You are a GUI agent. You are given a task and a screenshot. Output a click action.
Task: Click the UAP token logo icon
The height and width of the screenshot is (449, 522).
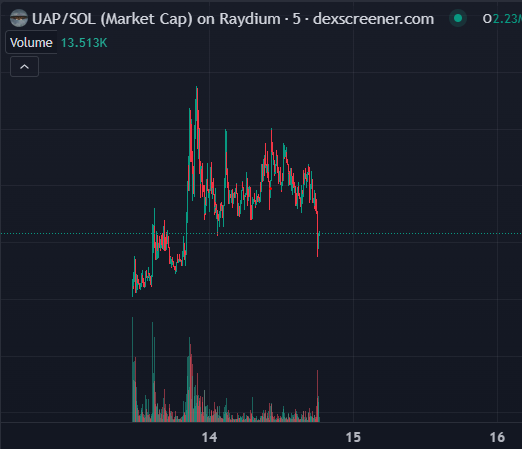tap(19, 18)
